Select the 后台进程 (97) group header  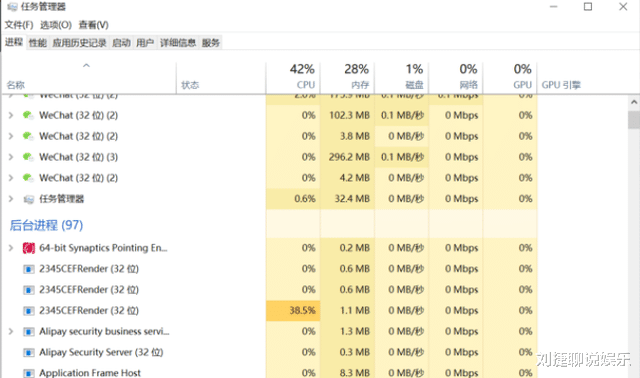tap(46, 225)
